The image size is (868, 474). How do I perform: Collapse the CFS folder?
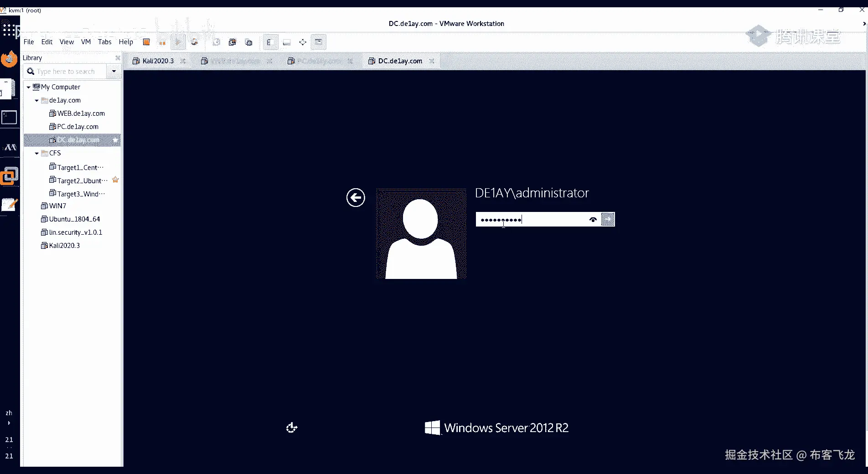click(37, 153)
